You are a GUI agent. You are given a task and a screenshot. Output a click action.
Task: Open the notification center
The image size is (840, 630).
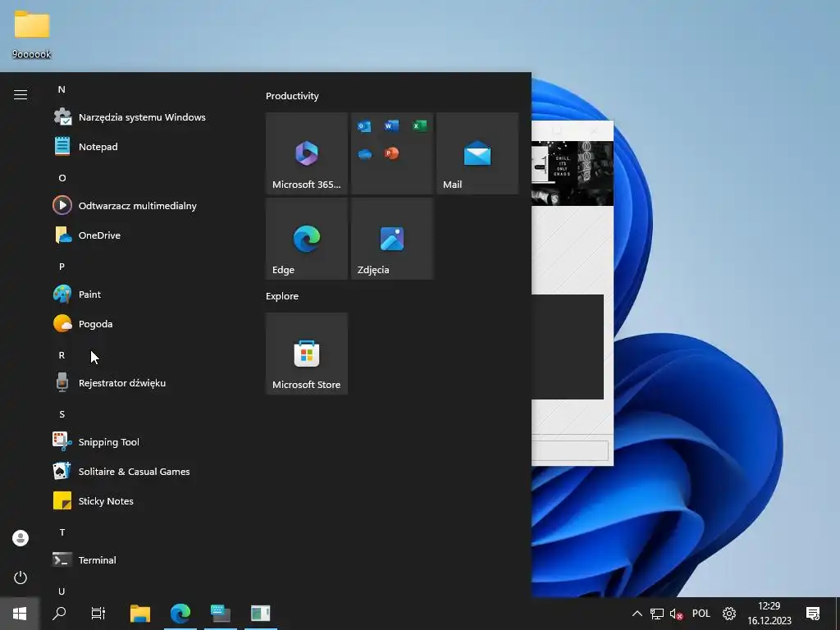coord(813,614)
